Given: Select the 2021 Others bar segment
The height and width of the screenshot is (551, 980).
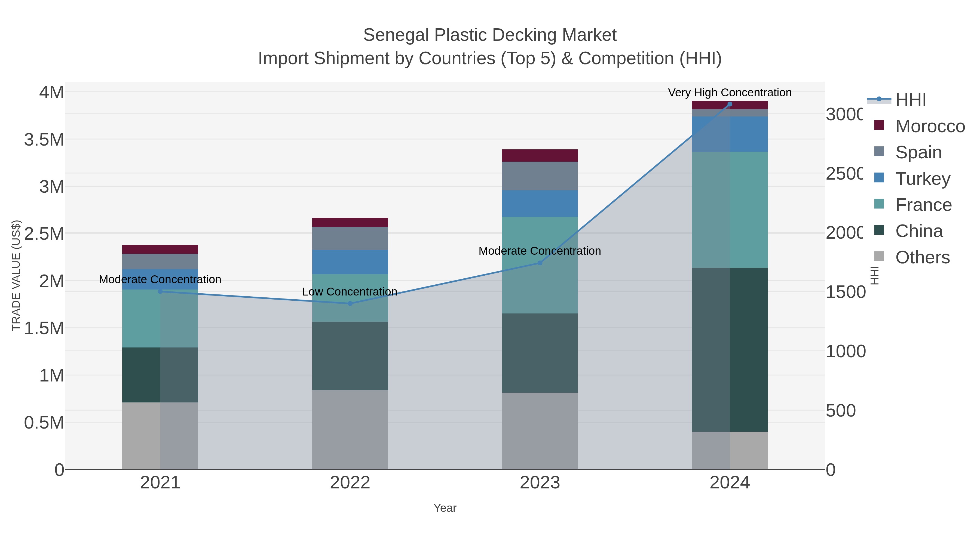Looking at the screenshot, I should pyautogui.click(x=160, y=436).
